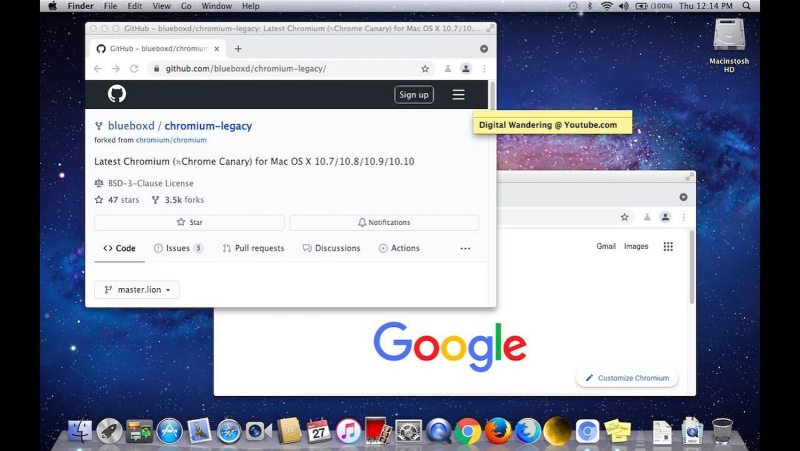Screen dimensions: 800x451
Task: Click the GitHub Octocat logo
Action: (x=117, y=94)
